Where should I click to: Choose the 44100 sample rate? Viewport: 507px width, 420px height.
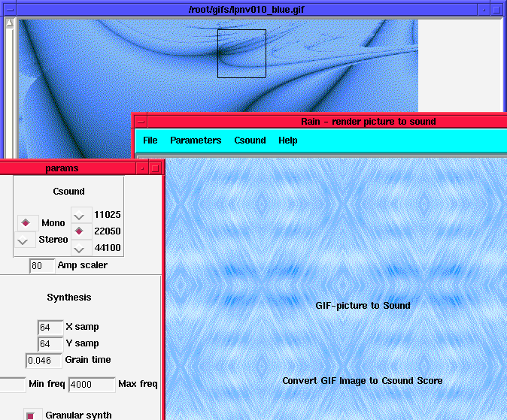(80, 248)
